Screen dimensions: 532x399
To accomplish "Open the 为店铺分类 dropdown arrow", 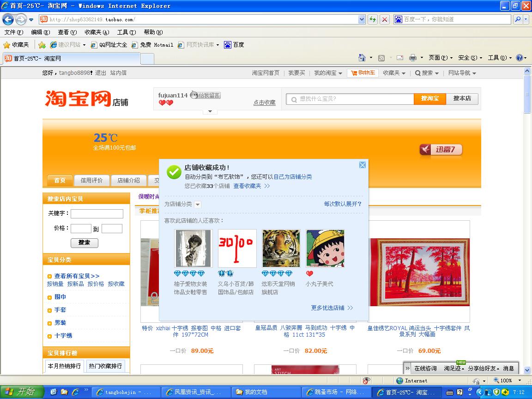I will [x=198, y=205].
